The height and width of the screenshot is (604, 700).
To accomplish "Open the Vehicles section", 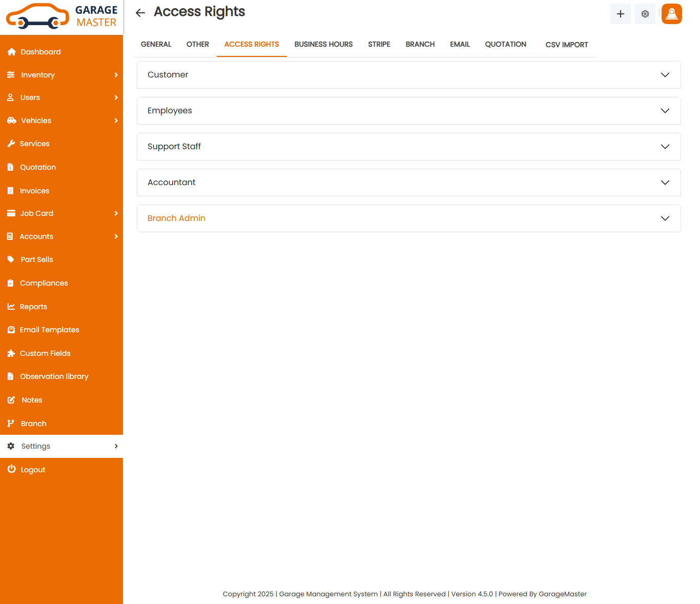I will pos(36,120).
